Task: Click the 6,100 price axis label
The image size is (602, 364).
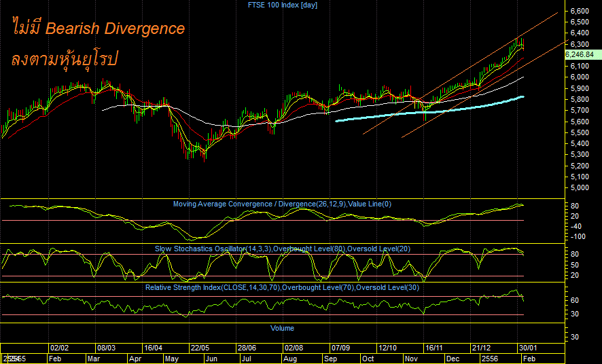Action: (580, 67)
